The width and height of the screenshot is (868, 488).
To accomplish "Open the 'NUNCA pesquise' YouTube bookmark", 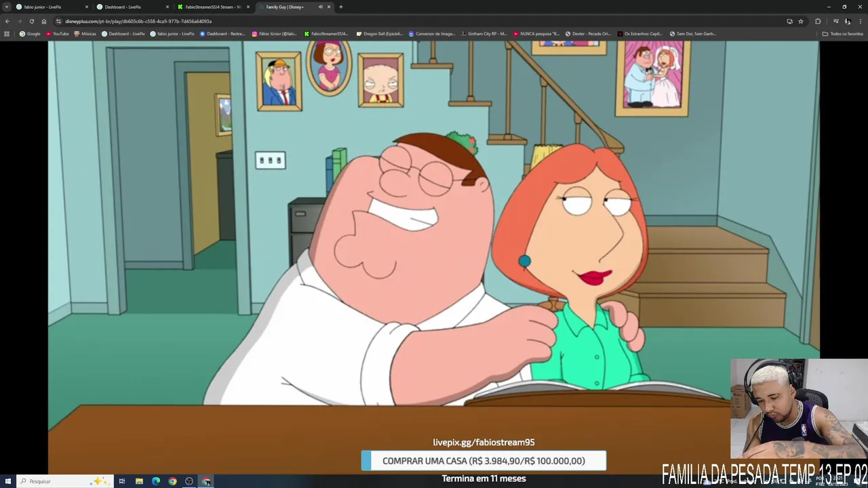I will click(x=536, y=33).
